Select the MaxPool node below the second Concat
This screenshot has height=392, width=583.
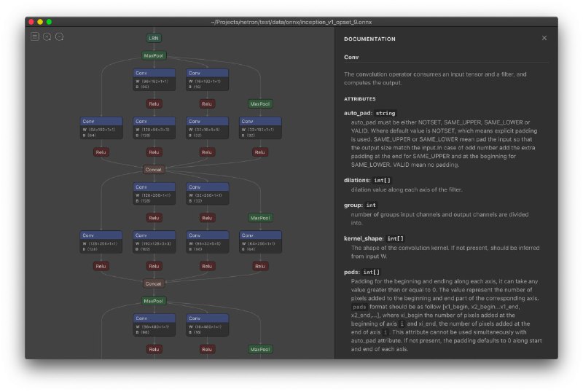pyautogui.click(x=154, y=301)
